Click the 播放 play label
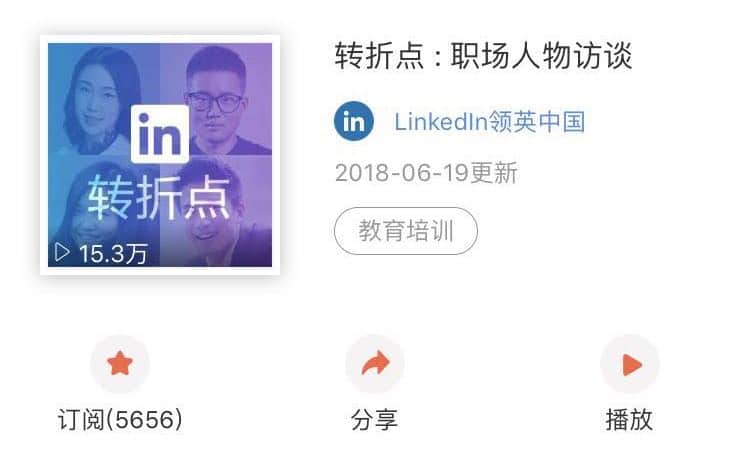This screenshot has height=451, width=750. coord(629,419)
